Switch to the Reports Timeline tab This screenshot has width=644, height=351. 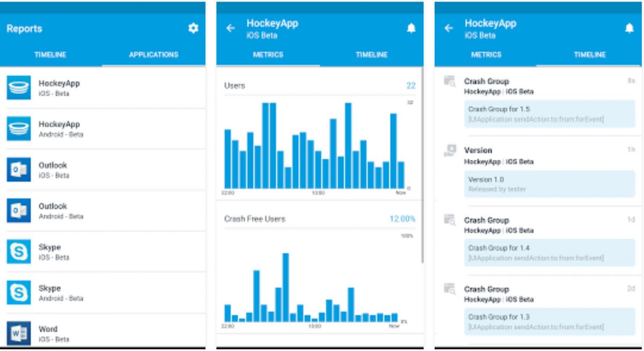pos(50,55)
